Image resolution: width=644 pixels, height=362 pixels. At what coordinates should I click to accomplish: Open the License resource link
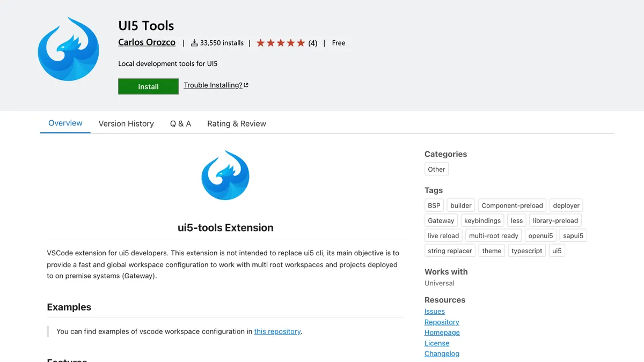[x=437, y=343]
